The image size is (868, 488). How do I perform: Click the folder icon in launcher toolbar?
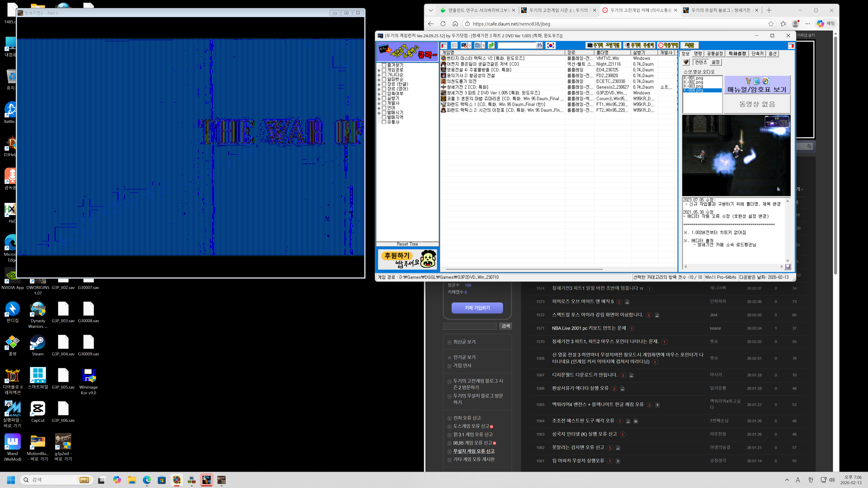[x=478, y=45]
